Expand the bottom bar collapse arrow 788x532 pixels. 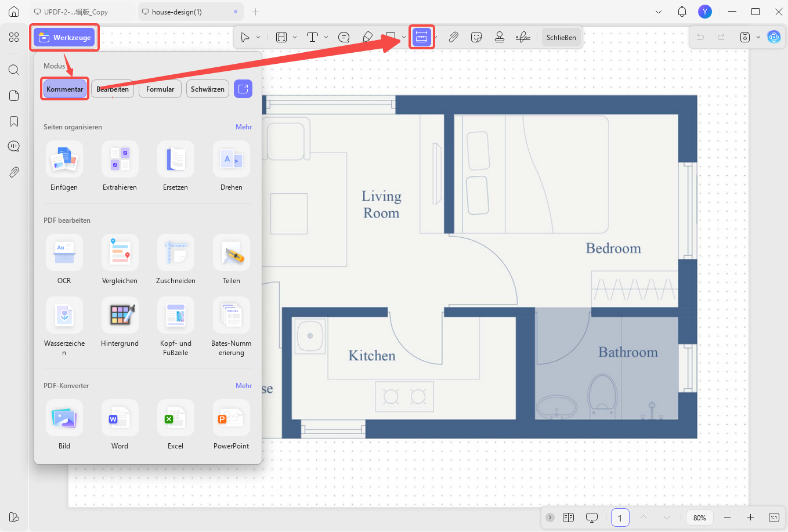click(550, 517)
